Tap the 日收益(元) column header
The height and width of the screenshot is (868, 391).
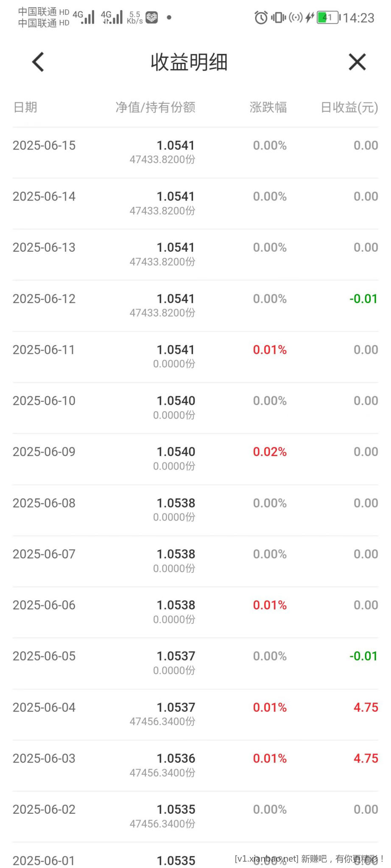click(x=349, y=107)
